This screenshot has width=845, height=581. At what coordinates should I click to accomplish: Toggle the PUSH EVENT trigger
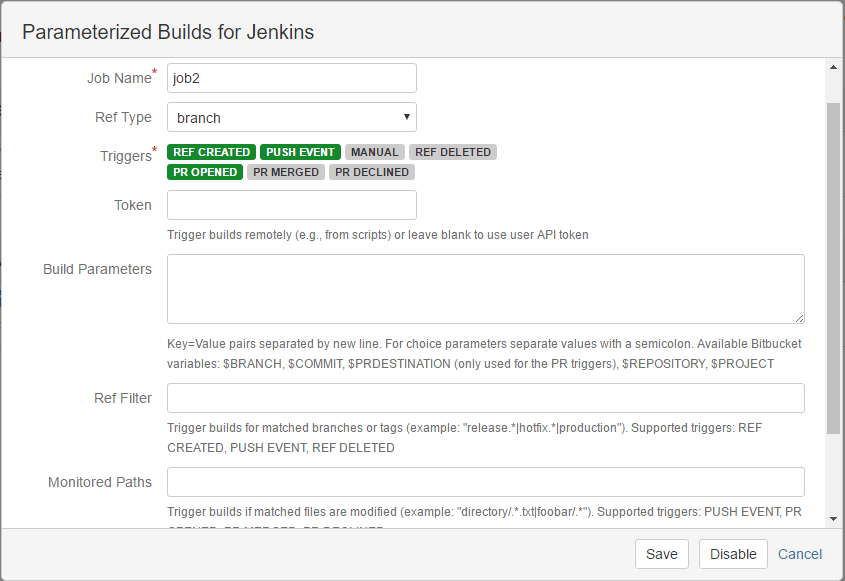(300, 152)
